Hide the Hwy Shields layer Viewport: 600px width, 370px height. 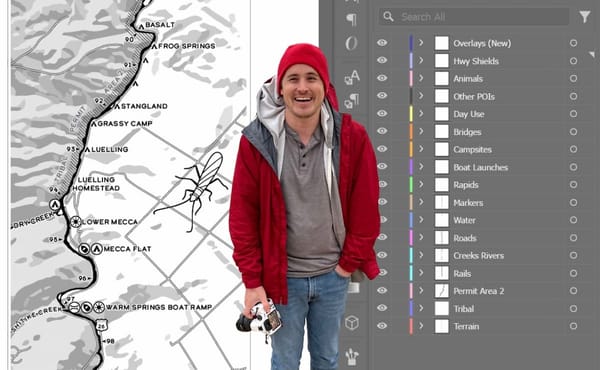point(382,60)
